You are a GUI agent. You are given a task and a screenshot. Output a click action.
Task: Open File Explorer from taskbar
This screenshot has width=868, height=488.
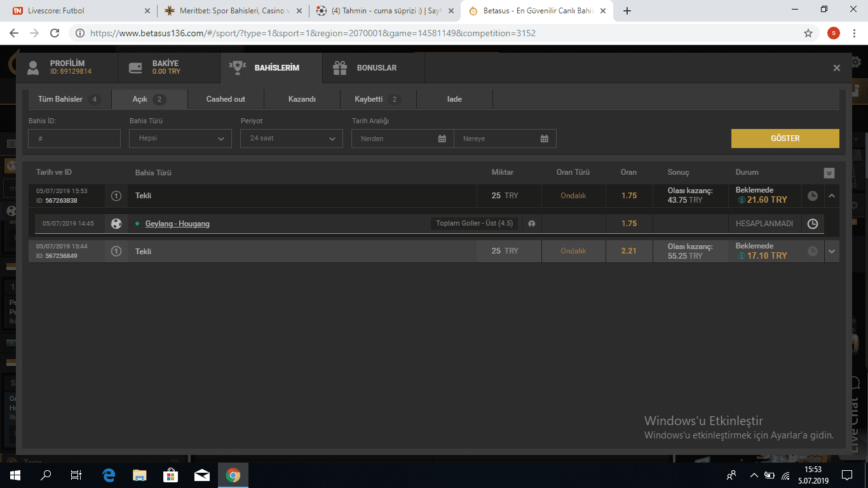[140, 475]
